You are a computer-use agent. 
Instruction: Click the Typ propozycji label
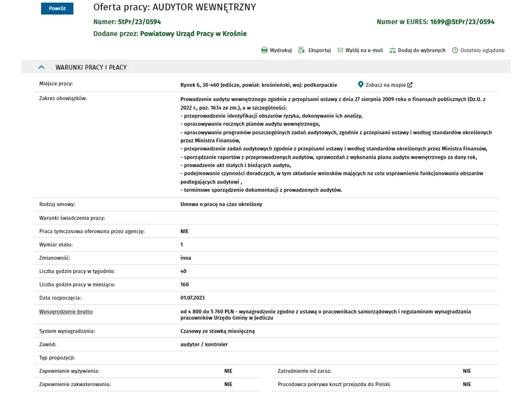tap(57, 358)
